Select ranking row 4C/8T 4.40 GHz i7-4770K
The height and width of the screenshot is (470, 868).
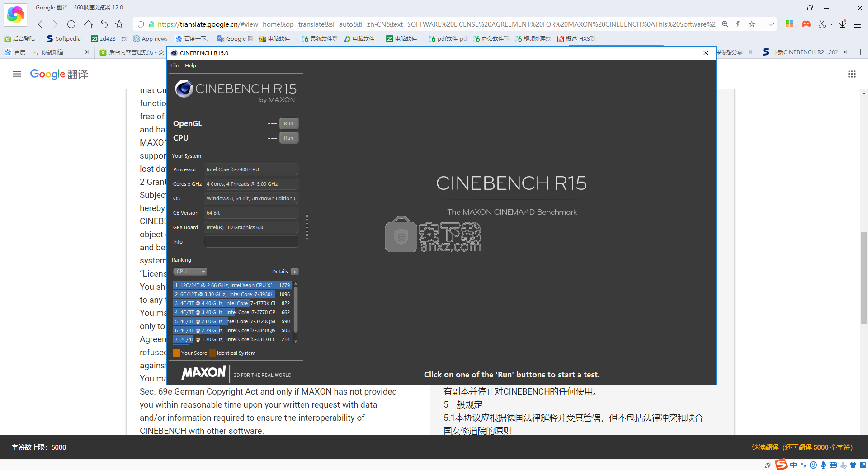pos(232,303)
